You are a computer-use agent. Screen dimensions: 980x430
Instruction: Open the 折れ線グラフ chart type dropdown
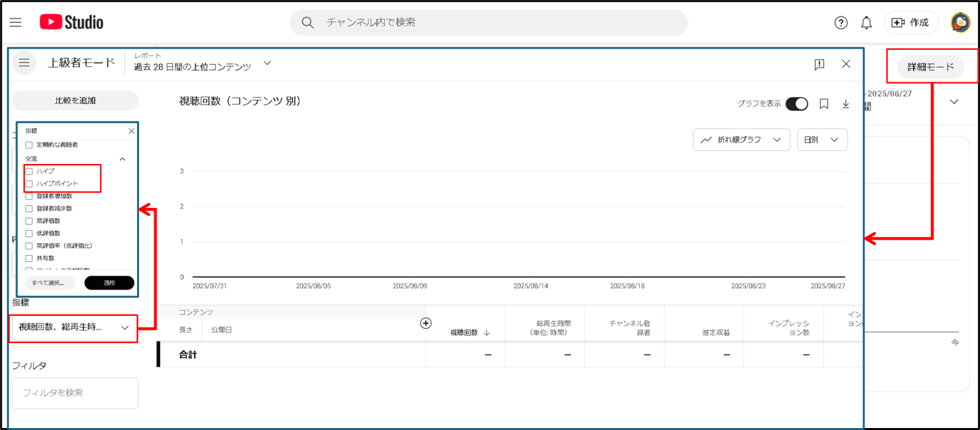(741, 139)
